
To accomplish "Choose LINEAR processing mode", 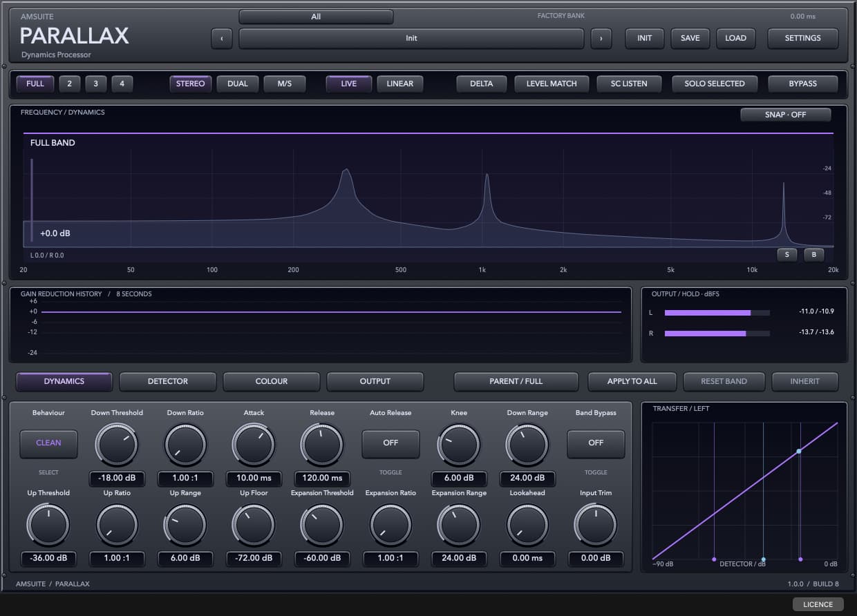I will coord(399,84).
